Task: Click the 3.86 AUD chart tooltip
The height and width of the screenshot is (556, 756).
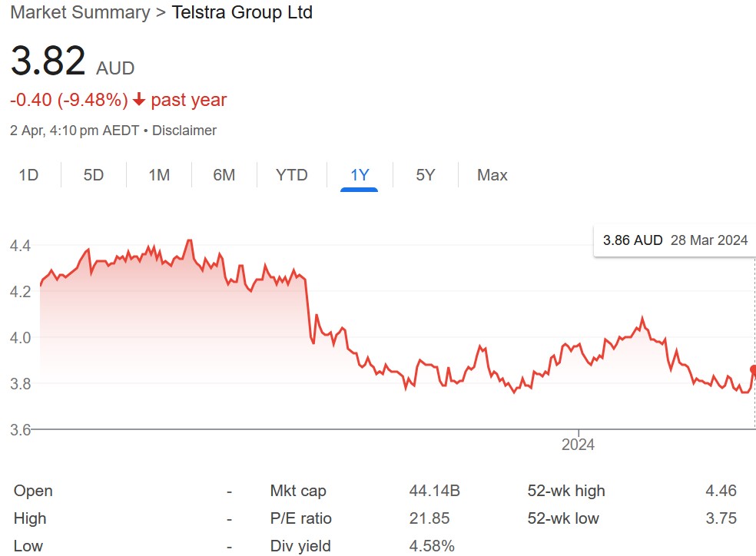Action: (675, 240)
